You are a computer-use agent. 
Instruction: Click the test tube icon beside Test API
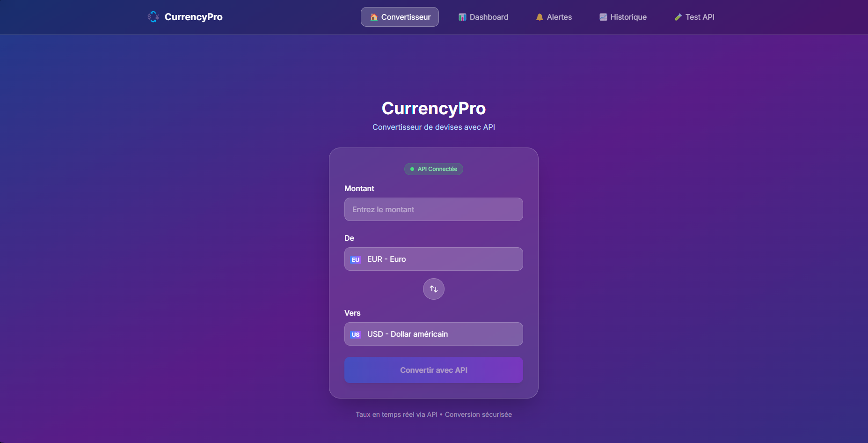(678, 17)
